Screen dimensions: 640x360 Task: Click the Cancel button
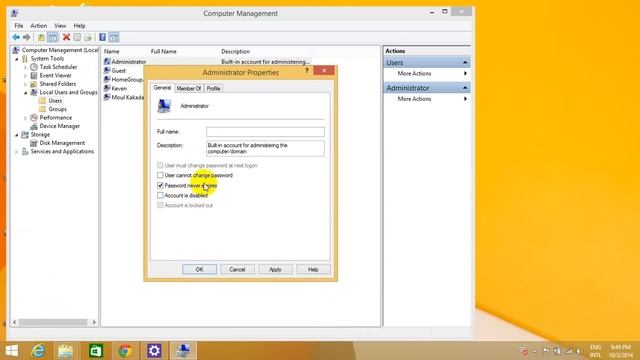237,269
